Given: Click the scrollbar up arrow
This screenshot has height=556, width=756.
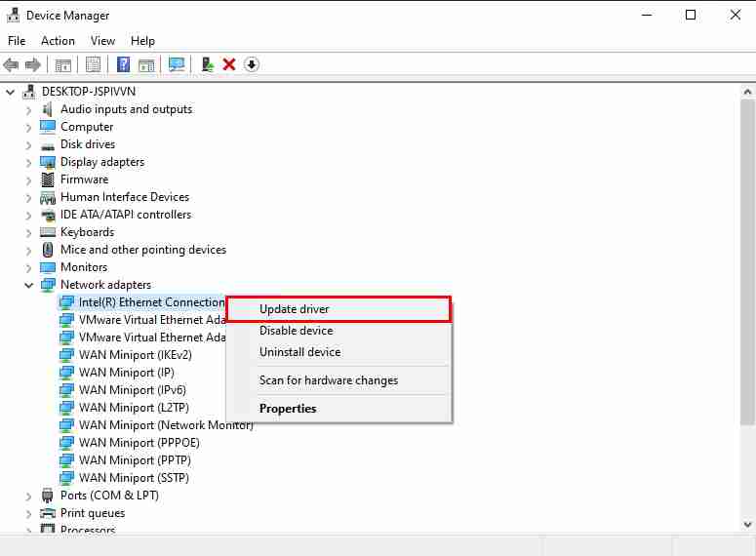Looking at the screenshot, I should 747,91.
